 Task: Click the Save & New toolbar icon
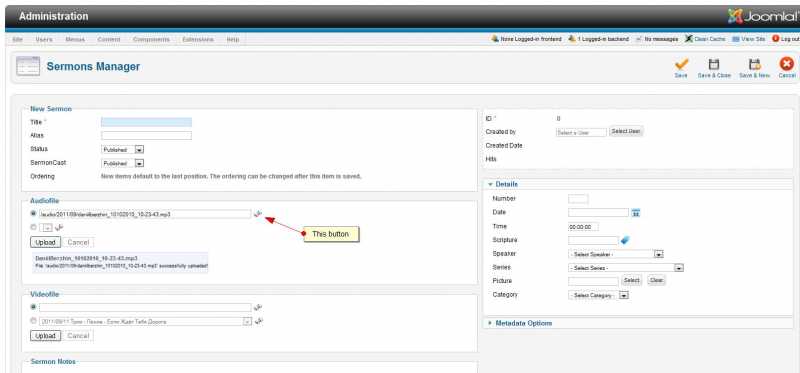tap(755, 64)
